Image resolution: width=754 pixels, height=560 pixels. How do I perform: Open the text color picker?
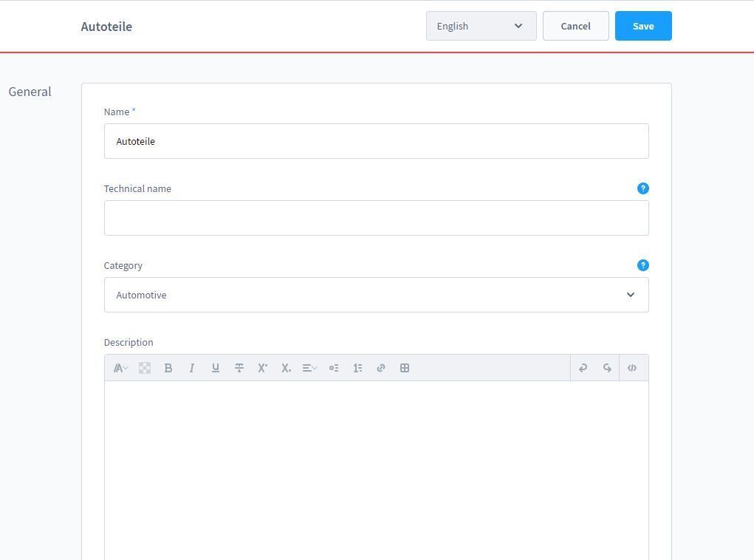click(144, 368)
